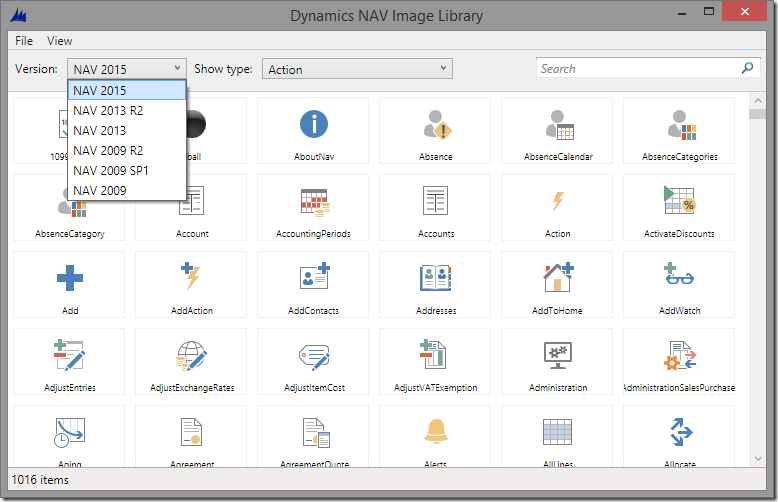Click the scrollbar down arrow
778x502 pixels.
tap(758, 458)
